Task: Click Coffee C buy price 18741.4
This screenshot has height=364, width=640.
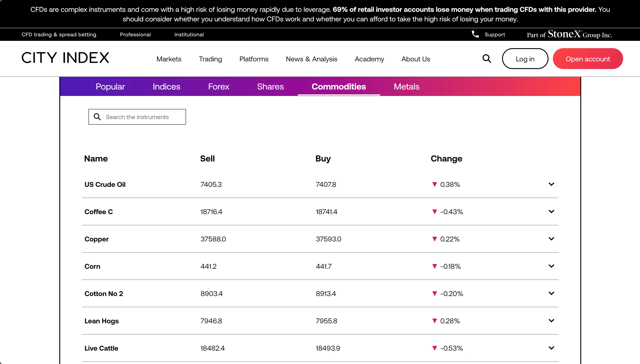Action: coord(327,212)
